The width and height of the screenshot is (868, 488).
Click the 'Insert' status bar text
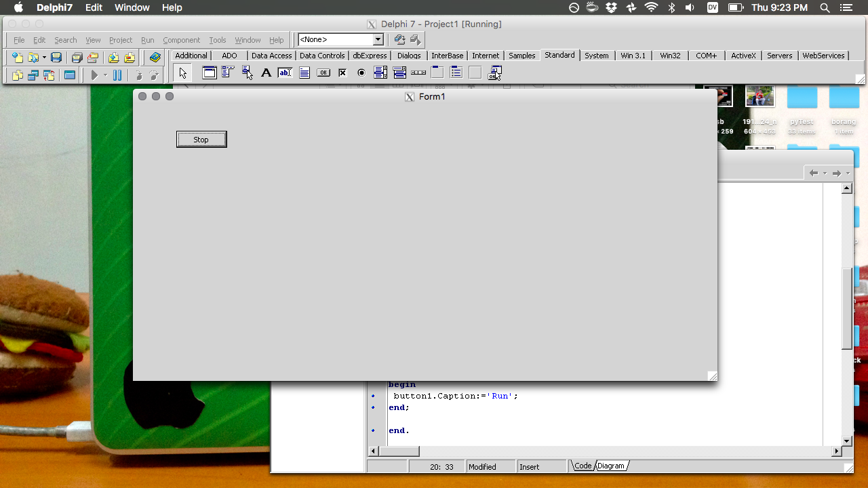tap(529, 466)
